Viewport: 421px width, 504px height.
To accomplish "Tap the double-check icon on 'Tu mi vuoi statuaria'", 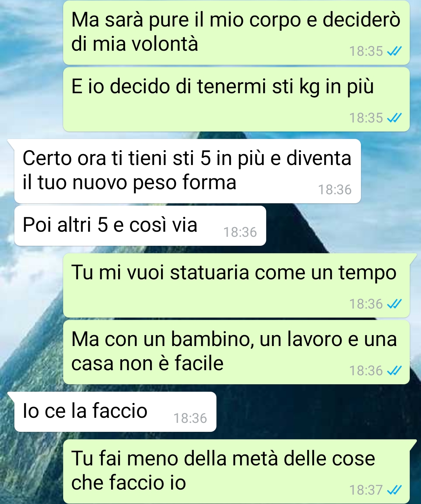I will (x=394, y=304).
